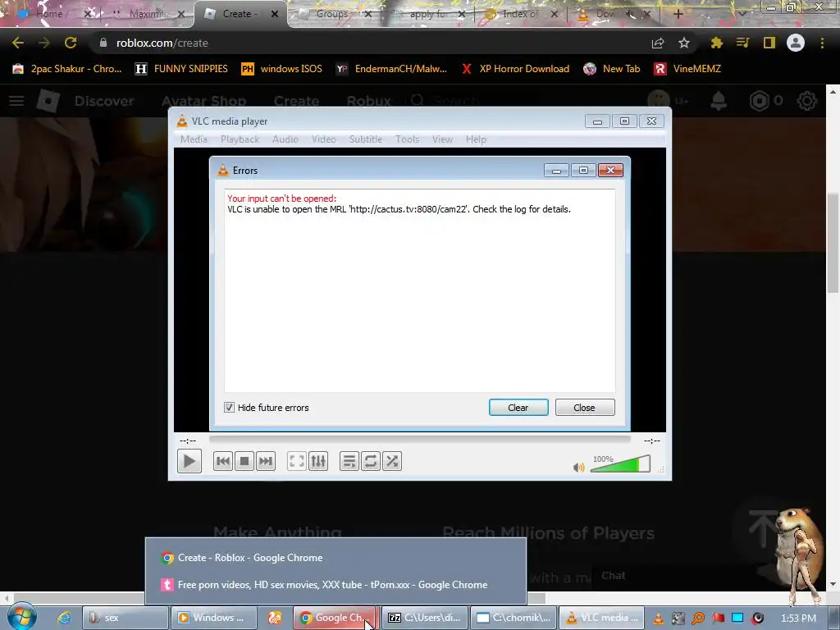
Task: Open 2pac Shakur bookmark
Action: click(x=67, y=69)
